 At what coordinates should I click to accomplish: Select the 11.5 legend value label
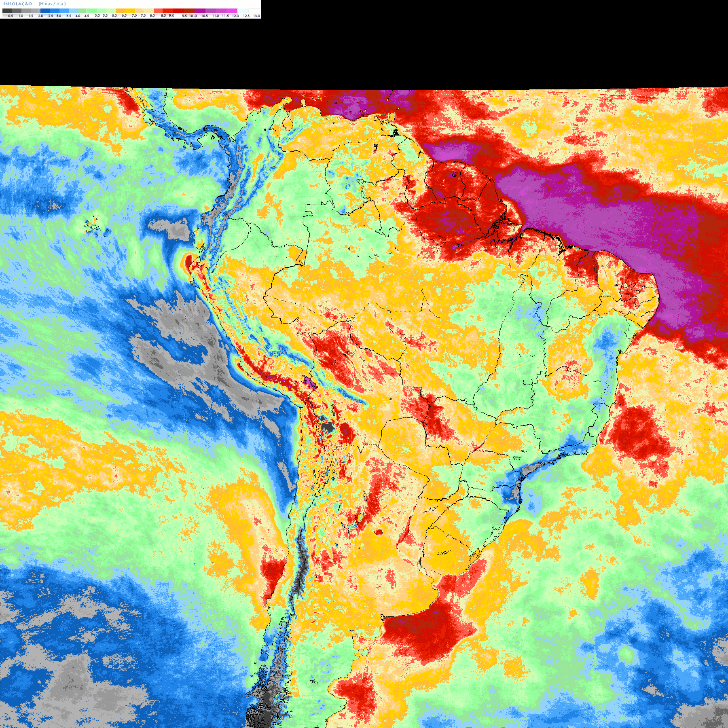click(x=225, y=16)
